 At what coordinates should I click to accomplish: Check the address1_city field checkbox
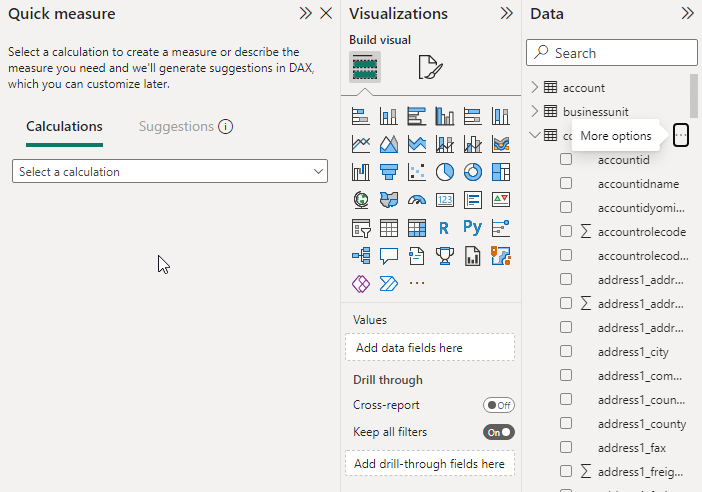(566, 351)
